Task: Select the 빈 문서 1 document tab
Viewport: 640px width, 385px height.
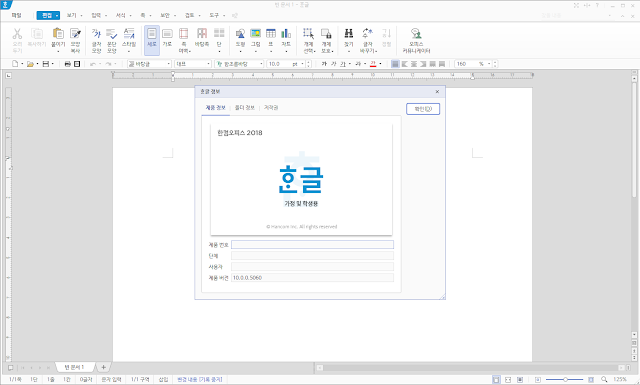Action: (x=74, y=367)
